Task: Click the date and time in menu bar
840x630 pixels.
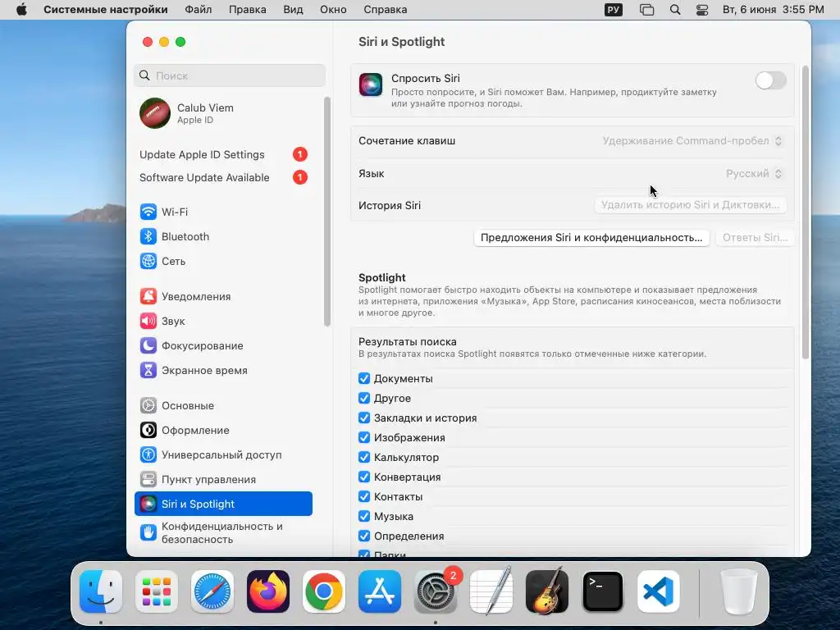Action: pyautogui.click(x=773, y=10)
